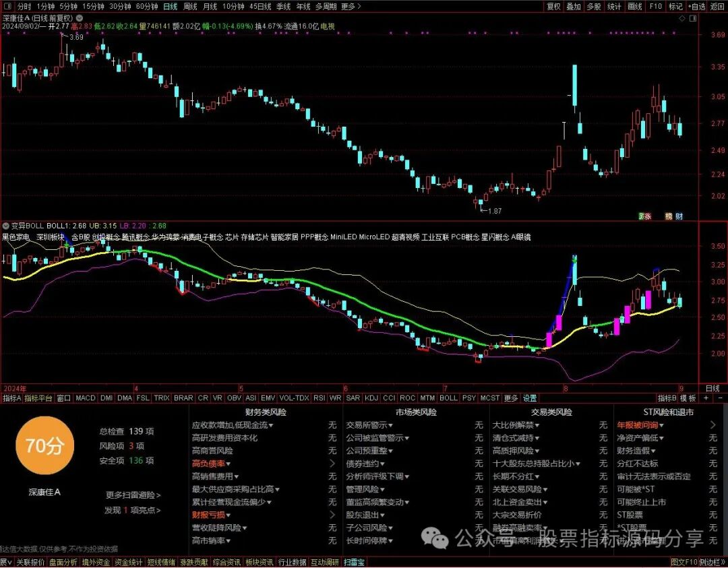The image size is (728, 568).
Task: Click the 日线 label at chart bottom right
Action: (x=712, y=388)
